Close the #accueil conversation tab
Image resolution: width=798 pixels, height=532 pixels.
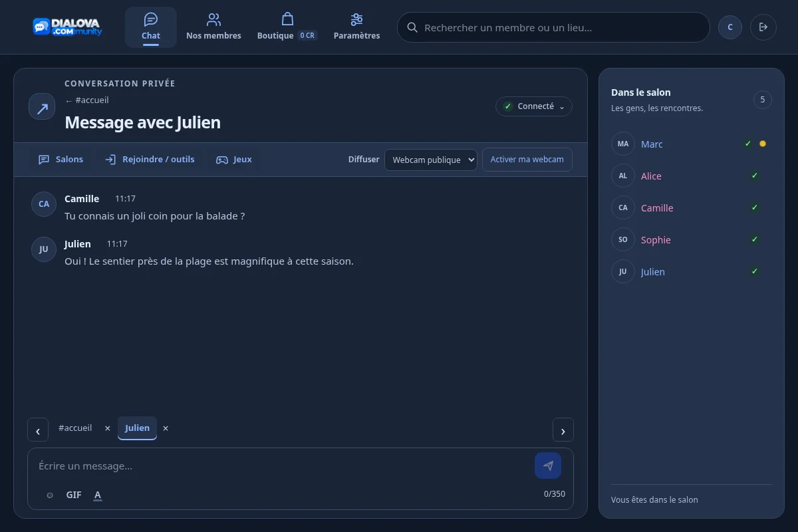108,428
